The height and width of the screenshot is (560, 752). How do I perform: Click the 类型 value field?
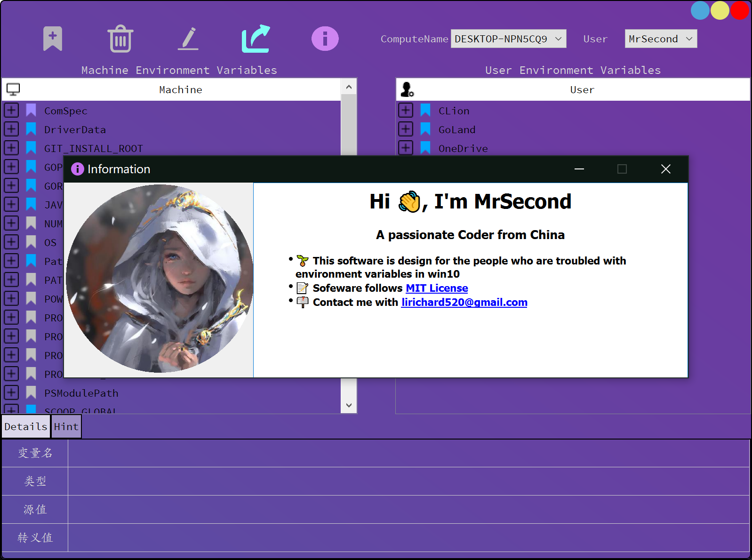[x=408, y=481]
